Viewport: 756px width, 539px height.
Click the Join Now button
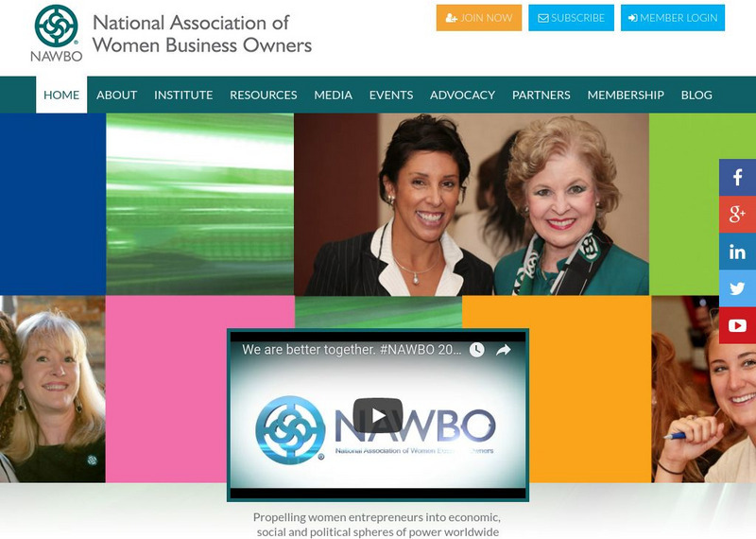coord(479,18)
